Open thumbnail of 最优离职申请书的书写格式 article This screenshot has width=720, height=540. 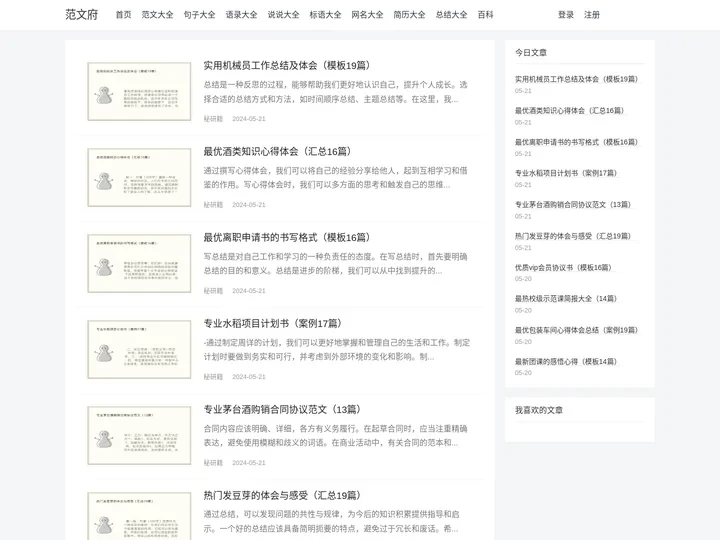[139, 263]
